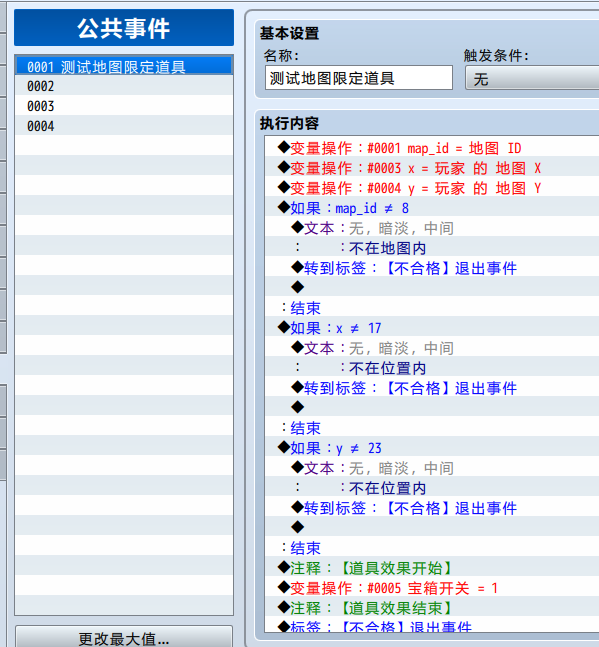Select first 转到标签【不合格】退出事件 line
The width and height of the screenshot is (599, 647).
click(x=432, y=268)
